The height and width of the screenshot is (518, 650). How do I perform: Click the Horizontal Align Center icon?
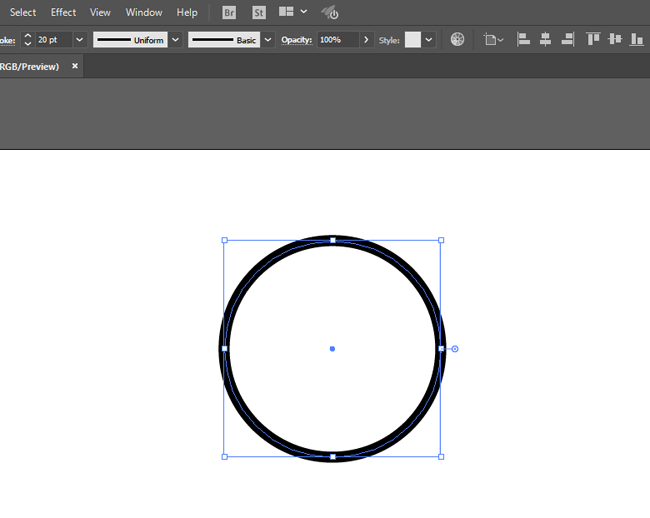coord(545,40)
